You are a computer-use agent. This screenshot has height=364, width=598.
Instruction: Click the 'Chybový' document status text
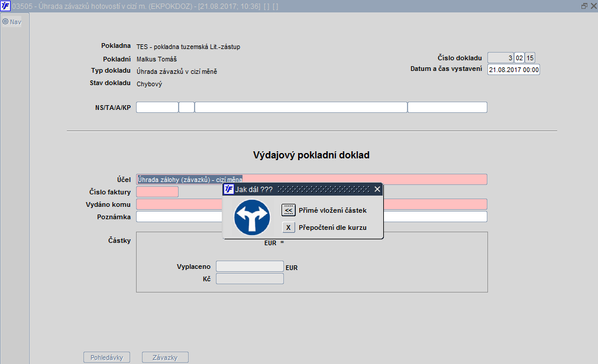149,84
